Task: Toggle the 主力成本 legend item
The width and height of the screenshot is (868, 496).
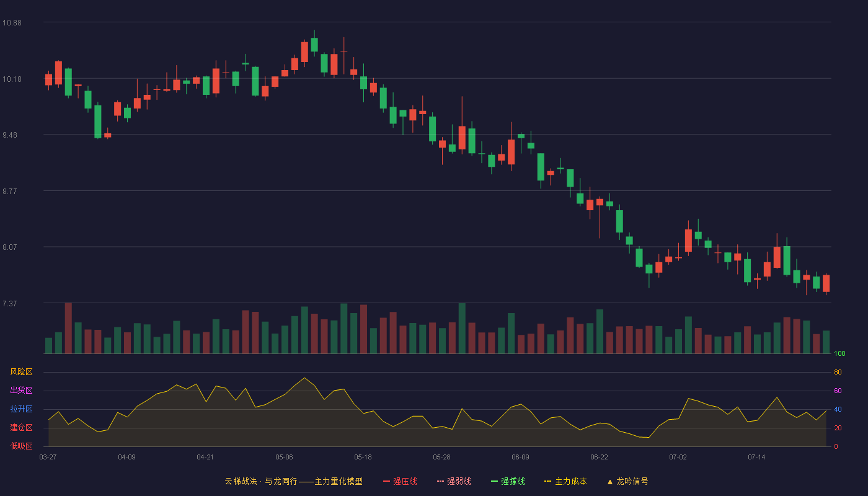Action: pyautogui.click(x=565, y=481)
